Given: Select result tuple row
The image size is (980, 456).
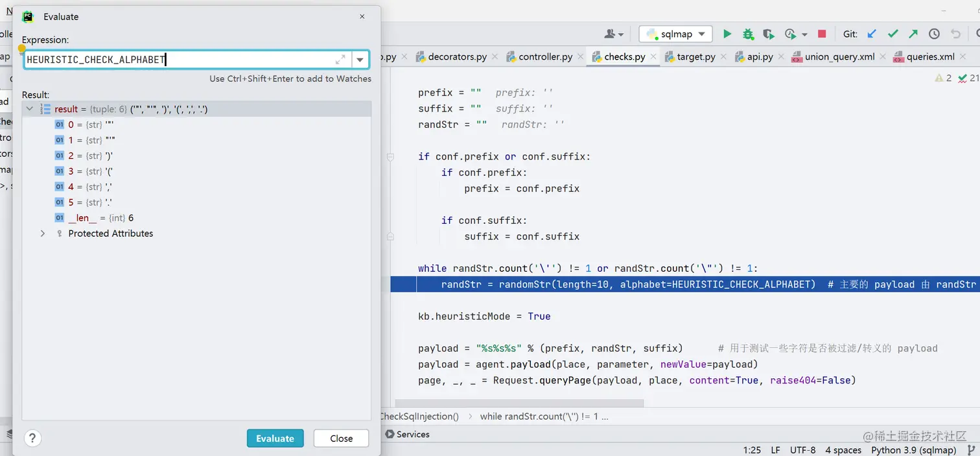Looking at the screenshot, I should coord(196,109).
